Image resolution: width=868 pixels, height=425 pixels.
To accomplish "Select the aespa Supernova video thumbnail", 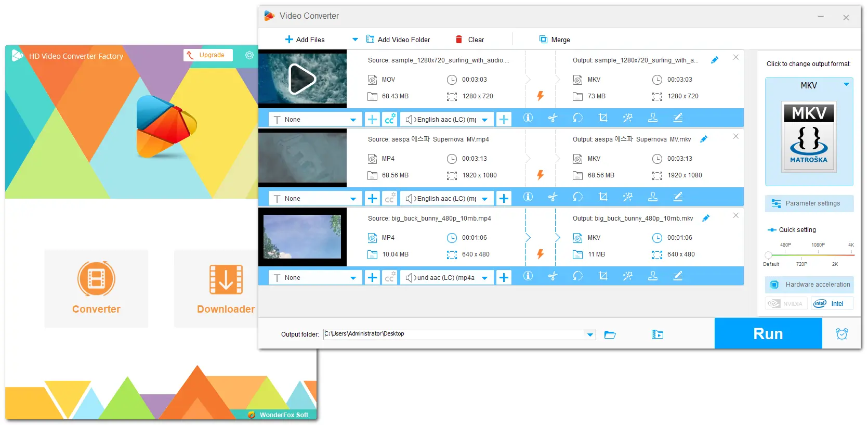I will (x=303, y=158).
